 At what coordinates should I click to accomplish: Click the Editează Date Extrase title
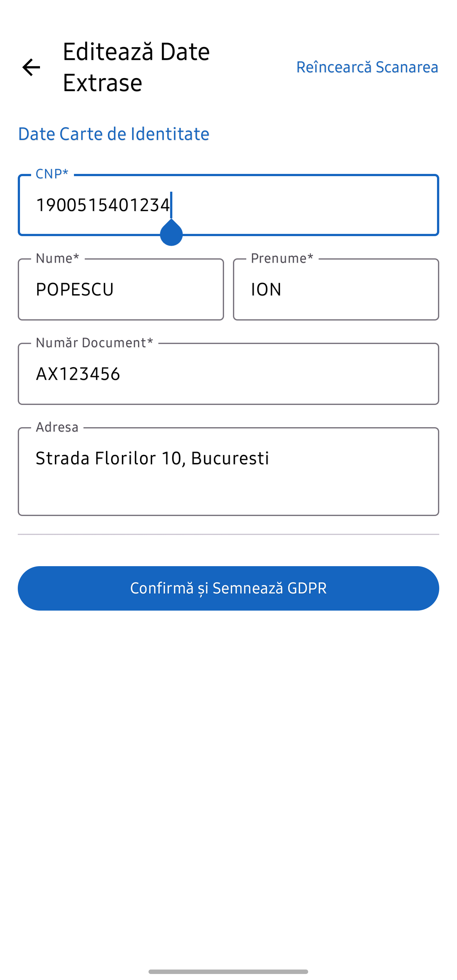136,67
